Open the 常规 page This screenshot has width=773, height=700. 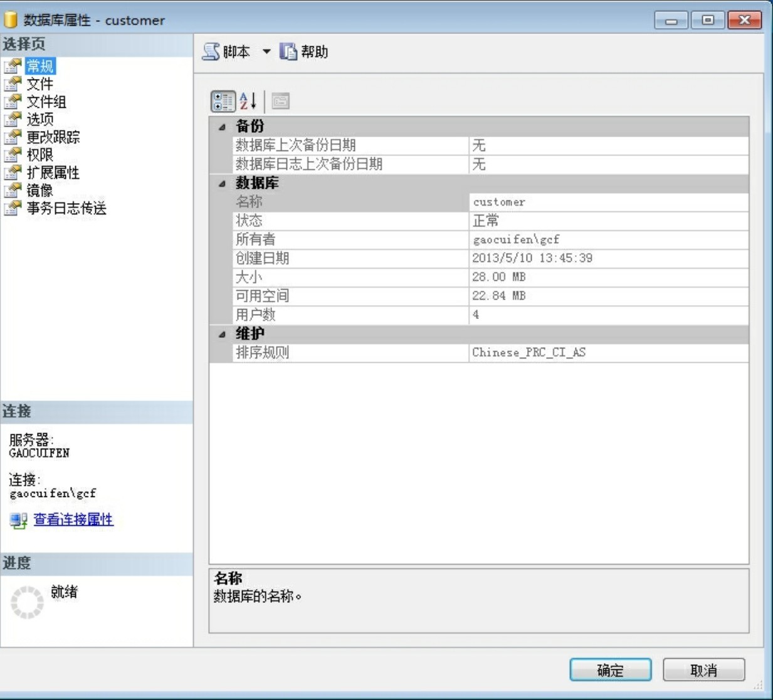(40, 66)
